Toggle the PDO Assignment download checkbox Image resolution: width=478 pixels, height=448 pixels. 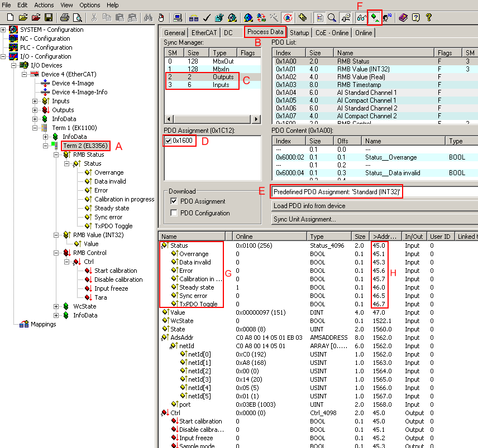click(x=174, y=201)
